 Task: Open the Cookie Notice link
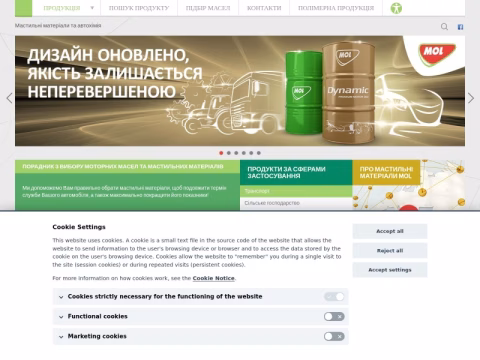pos(214,278)
